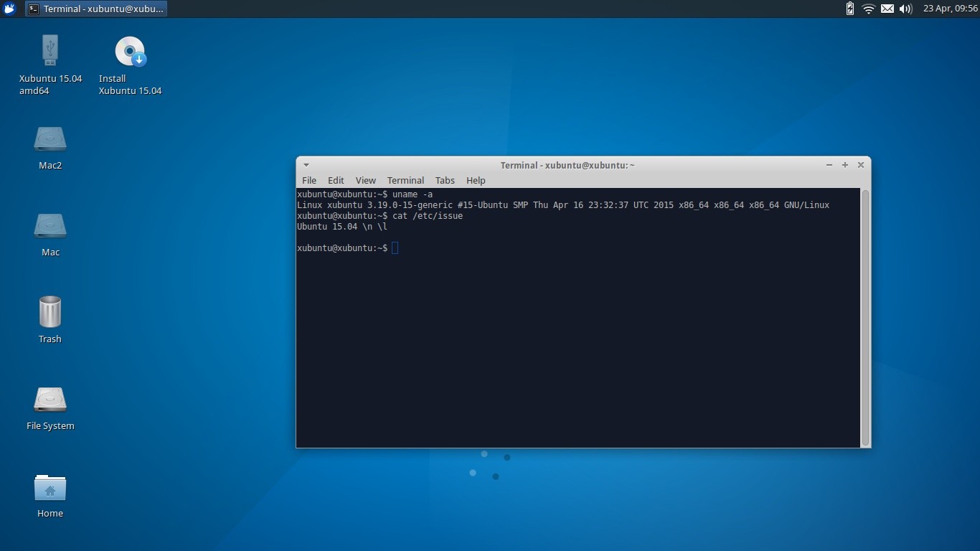Image resolution: width=980 pixels, height=551 pixels.
Task: Open the Tabs menu in Terminal
Action: pos(445,180)
